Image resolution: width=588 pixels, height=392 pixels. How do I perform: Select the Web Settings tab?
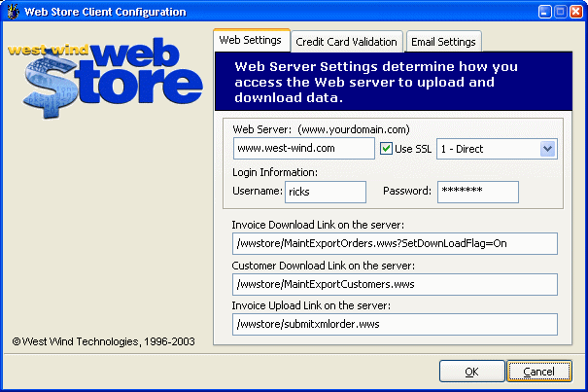coord(251,41)
